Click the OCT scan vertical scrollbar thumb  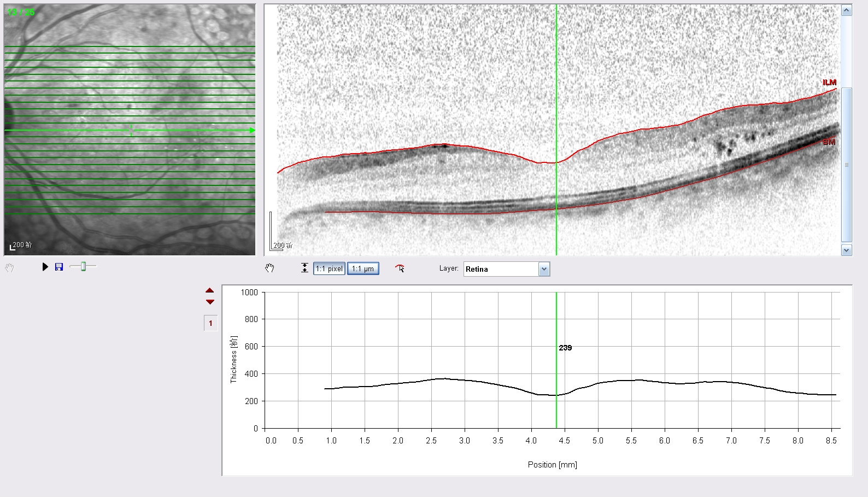coord(847,164)
